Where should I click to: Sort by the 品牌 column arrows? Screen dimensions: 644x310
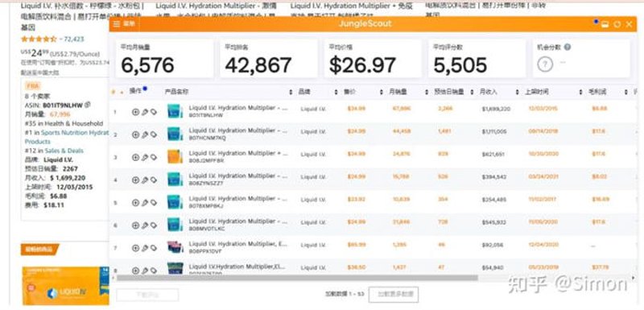(x=336, y=92)
